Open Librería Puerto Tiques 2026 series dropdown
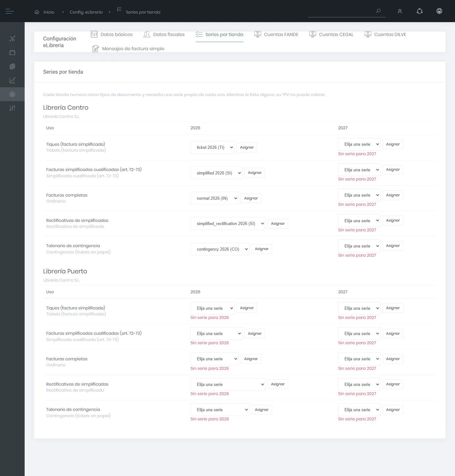This screenshot has width=455, height=476. coord(212,308)
